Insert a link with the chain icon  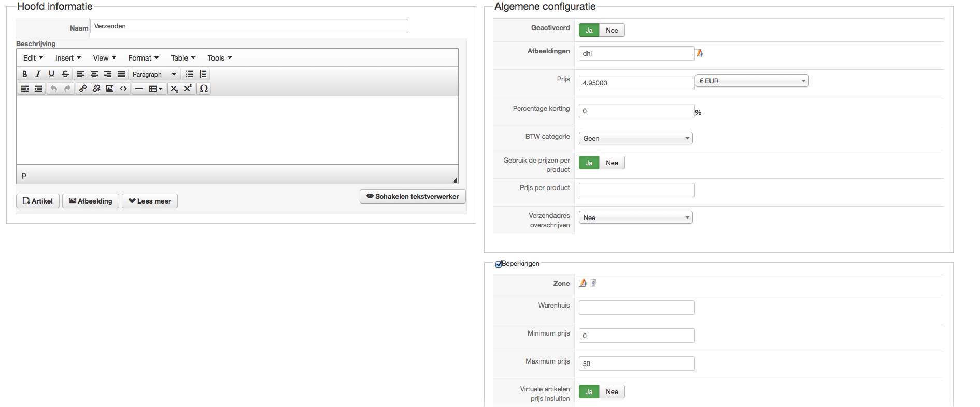pyautogui.click(x=83, y=89)
